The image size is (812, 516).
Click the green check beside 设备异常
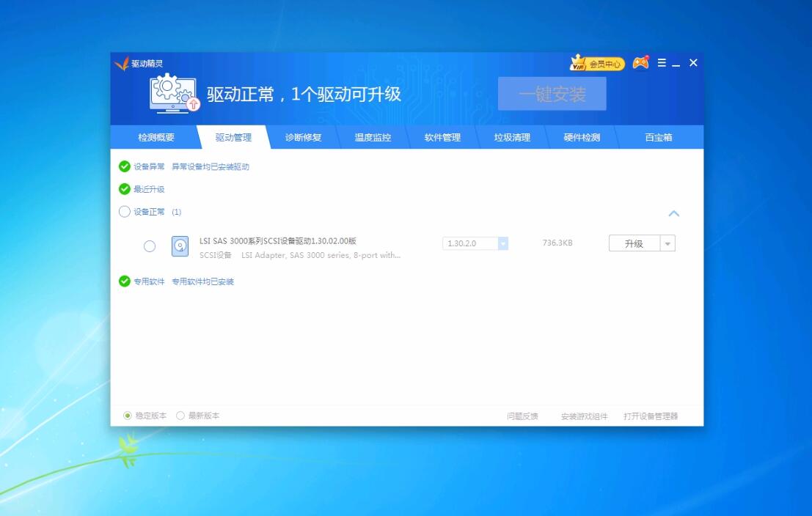click(124, 166)
